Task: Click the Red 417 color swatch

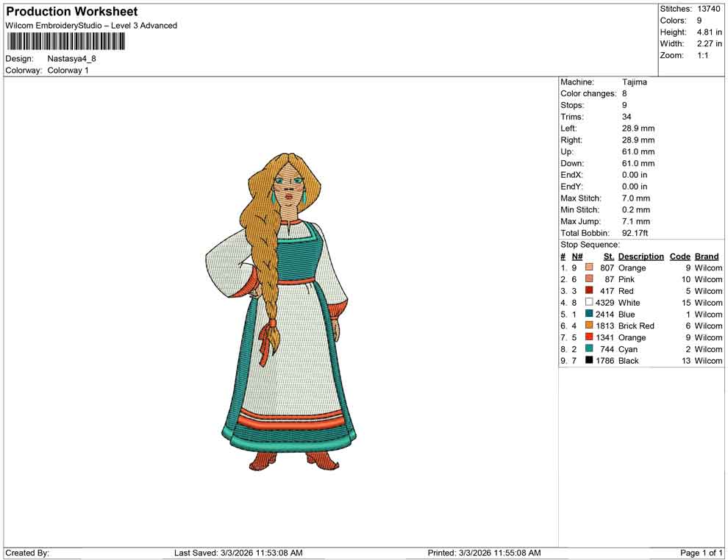Action: click(589, 290)
